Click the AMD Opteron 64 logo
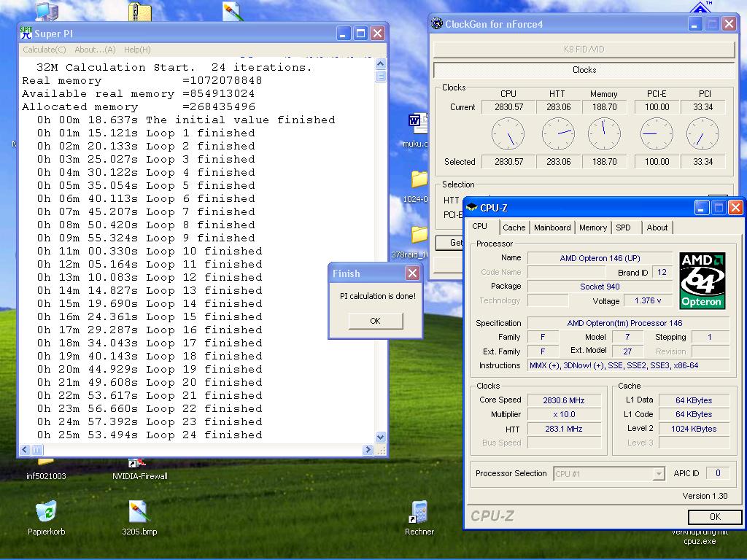Viewport: 747px width, 560px height. [702, 281]
